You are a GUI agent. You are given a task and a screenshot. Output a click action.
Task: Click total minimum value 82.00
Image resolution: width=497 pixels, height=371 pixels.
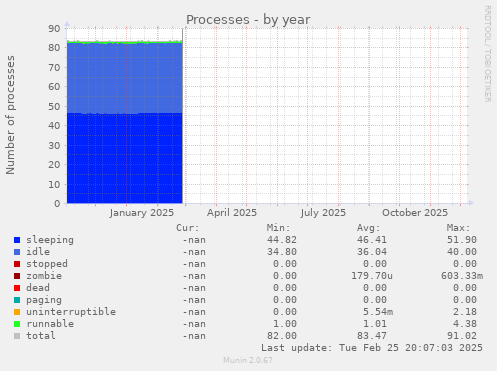[282, 336]
